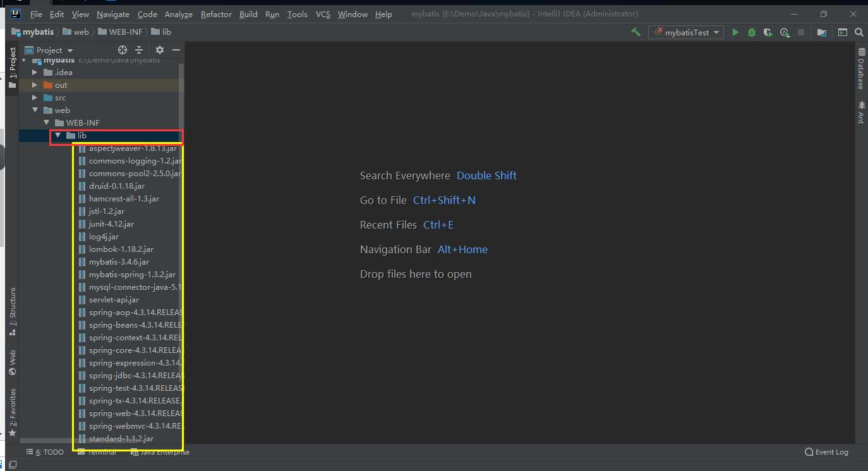Image resolution: width=868 pixels, height=471 pixels.
Task: Click the src folder icon
Action: coord(48,98)
